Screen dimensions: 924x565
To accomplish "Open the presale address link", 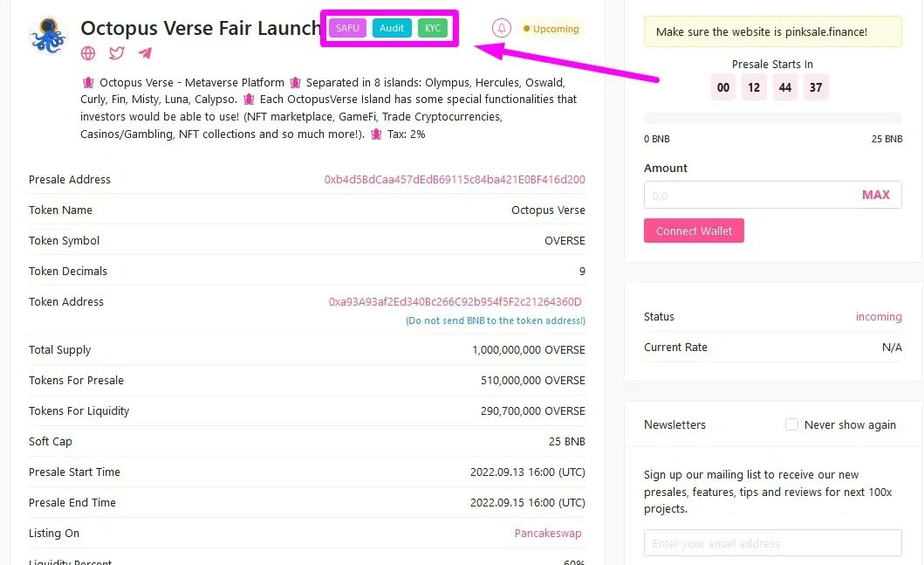I will tap(455, 179).
